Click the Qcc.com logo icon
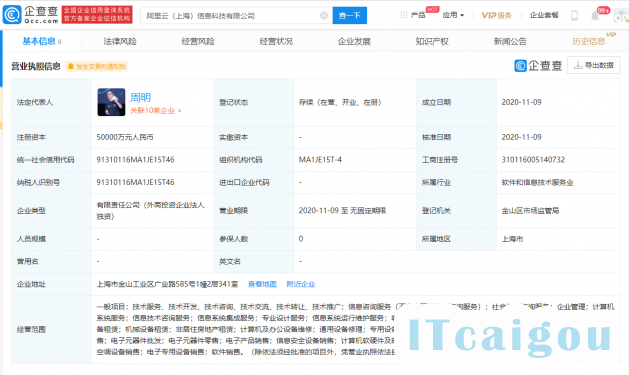The width and height of the screenshot is (629, 375). (x=12, y=15)
